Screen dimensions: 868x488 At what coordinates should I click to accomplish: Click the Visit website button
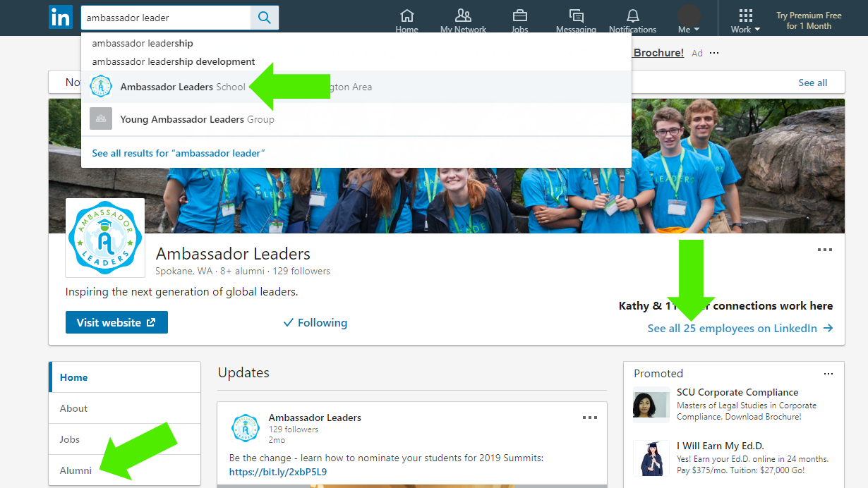116,322
